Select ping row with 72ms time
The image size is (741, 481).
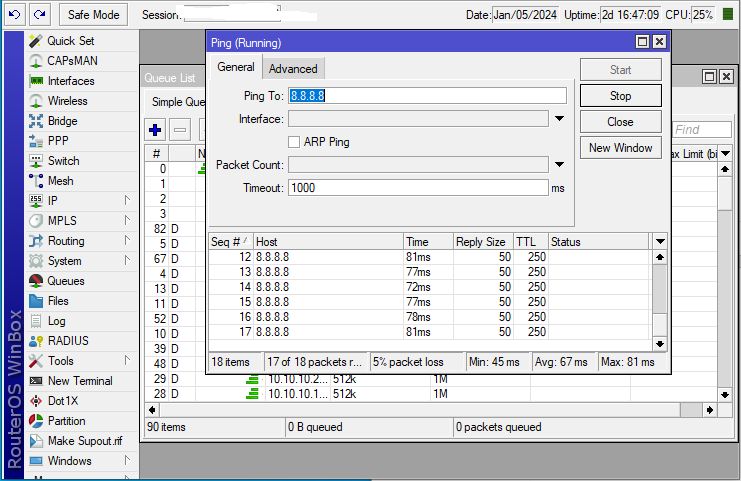430,287
